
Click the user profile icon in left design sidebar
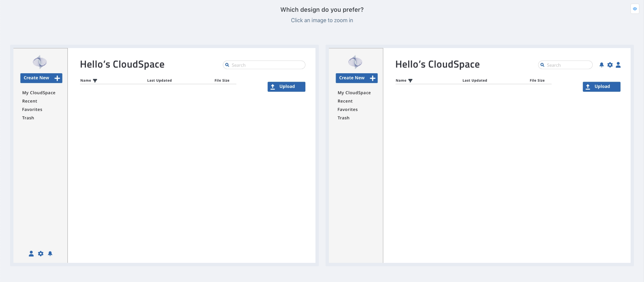coord(31,254)
